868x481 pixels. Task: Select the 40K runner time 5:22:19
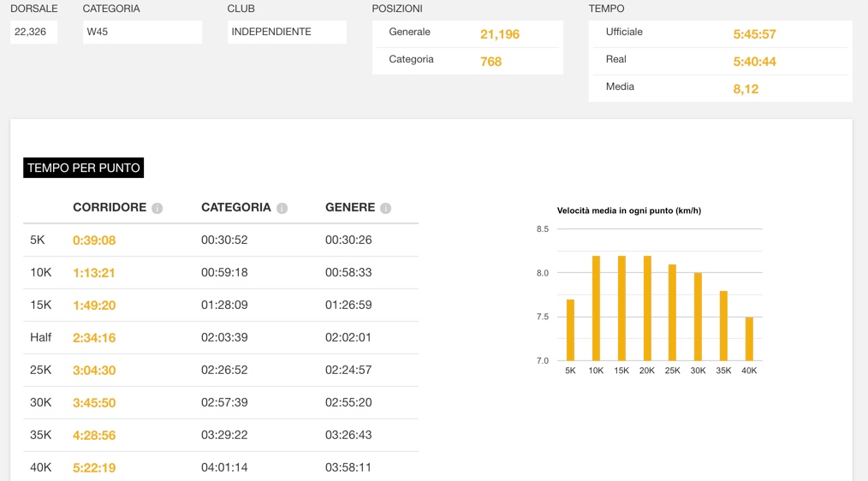click(94, 468)
